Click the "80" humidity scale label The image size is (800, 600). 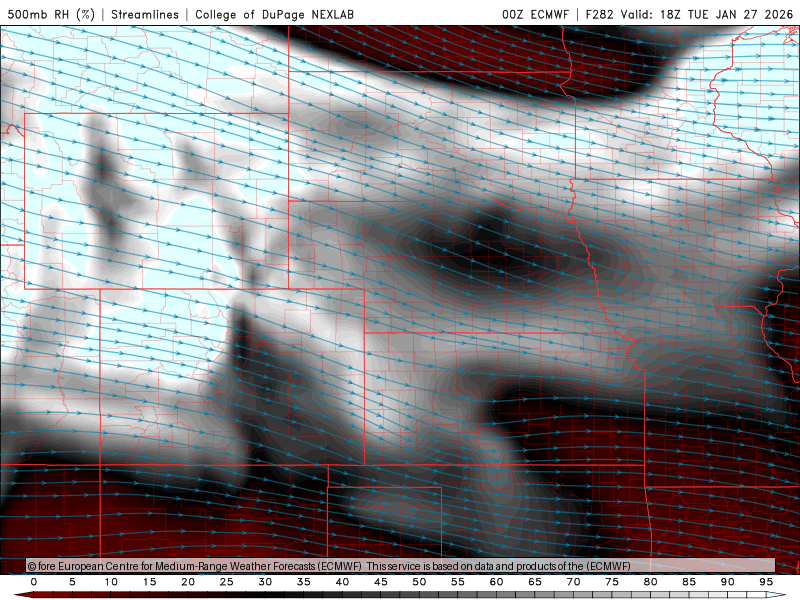click(x=651, y=582)
